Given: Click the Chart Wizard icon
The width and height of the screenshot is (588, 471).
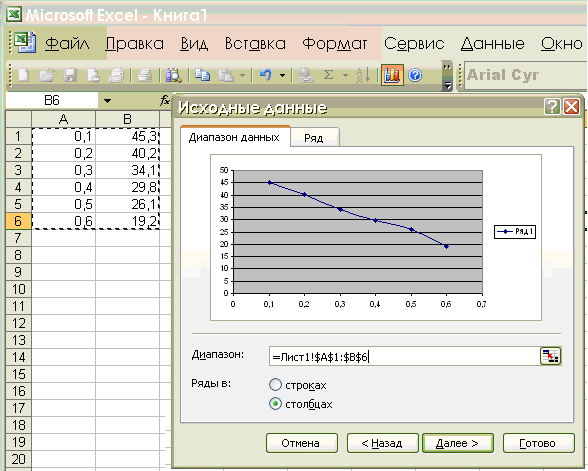Looking at the screenshot, I should 392,75.
